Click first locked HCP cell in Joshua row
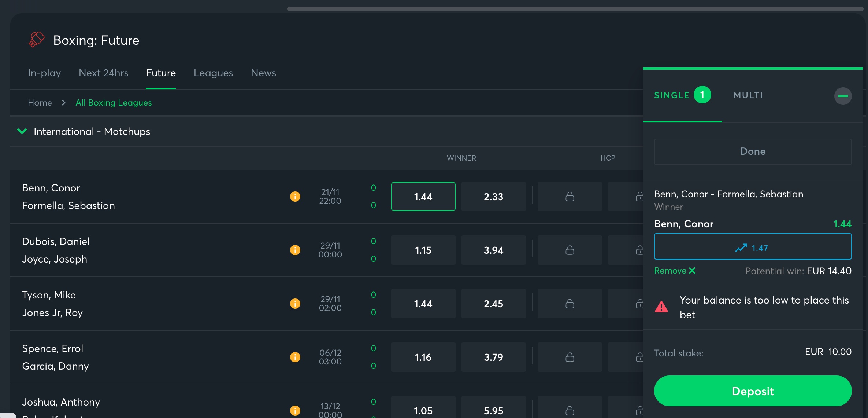Screen dimensions: 868x418 (x=570, y=407)
